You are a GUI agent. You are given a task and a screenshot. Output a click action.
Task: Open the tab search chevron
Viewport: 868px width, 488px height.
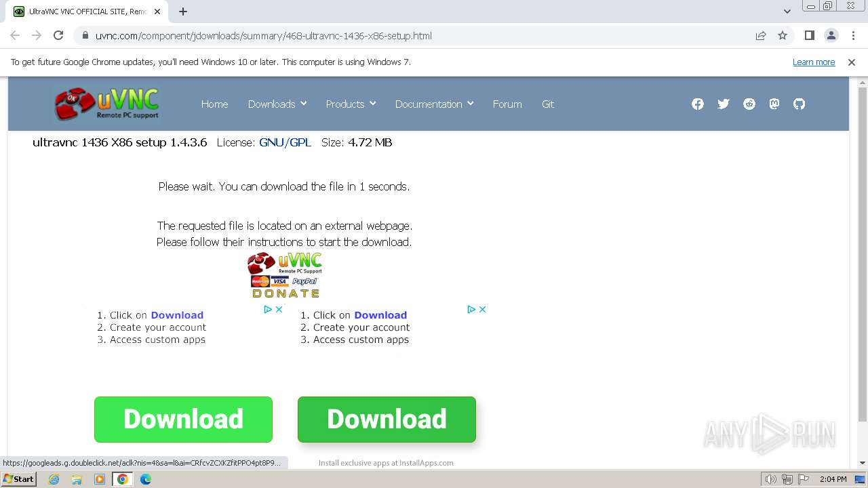click(787, 12)
